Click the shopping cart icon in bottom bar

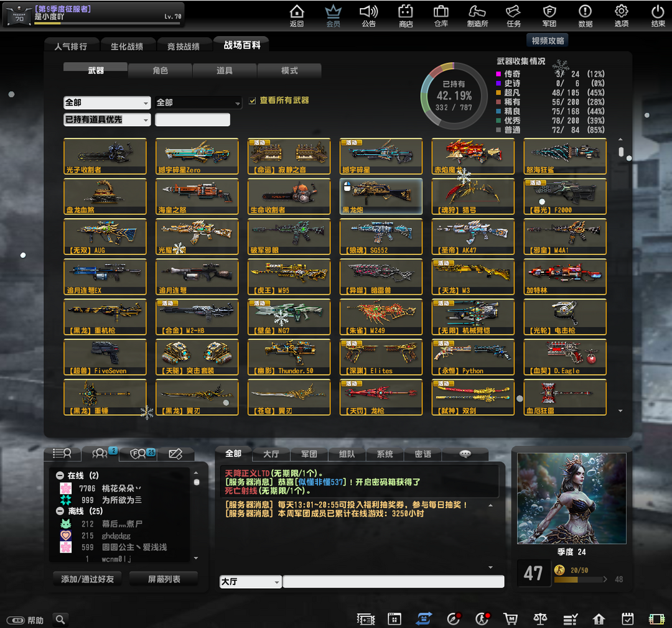point(510,619)
